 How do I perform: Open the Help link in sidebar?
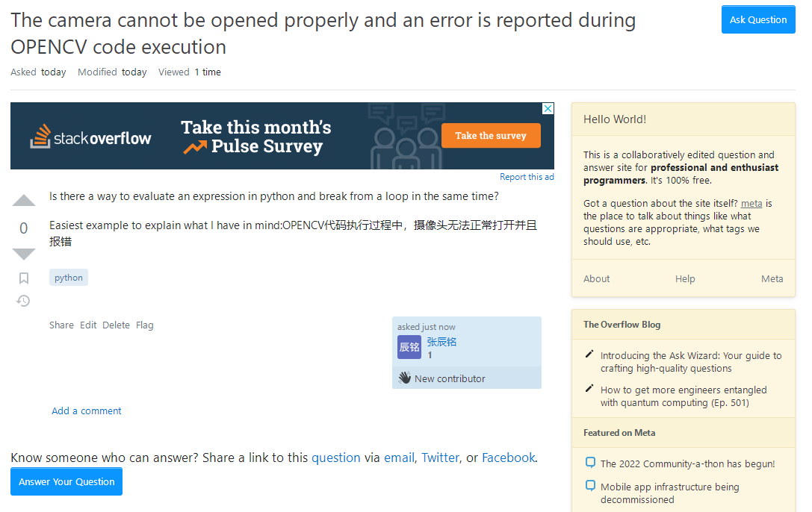coord(685,279)
